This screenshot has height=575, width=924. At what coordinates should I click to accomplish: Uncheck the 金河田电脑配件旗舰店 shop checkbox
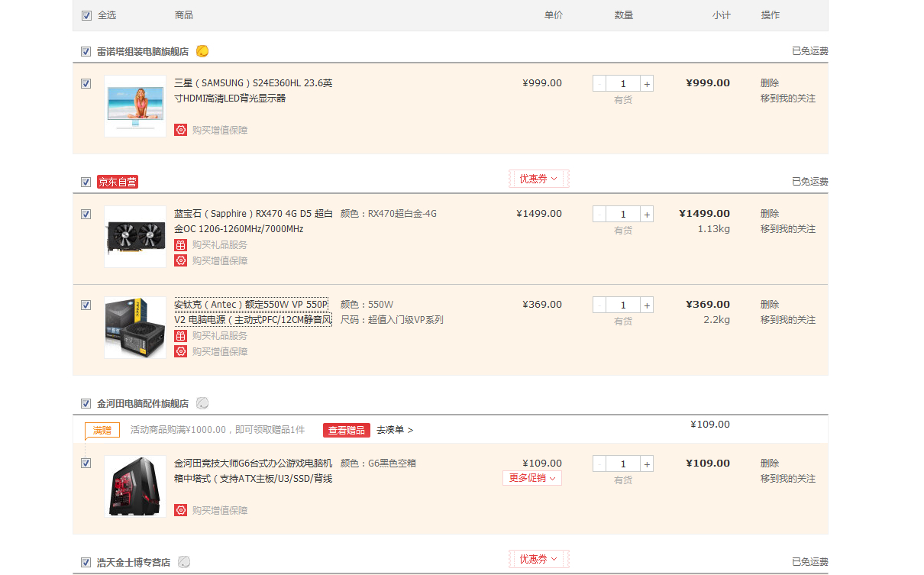[x=86, y=403]
